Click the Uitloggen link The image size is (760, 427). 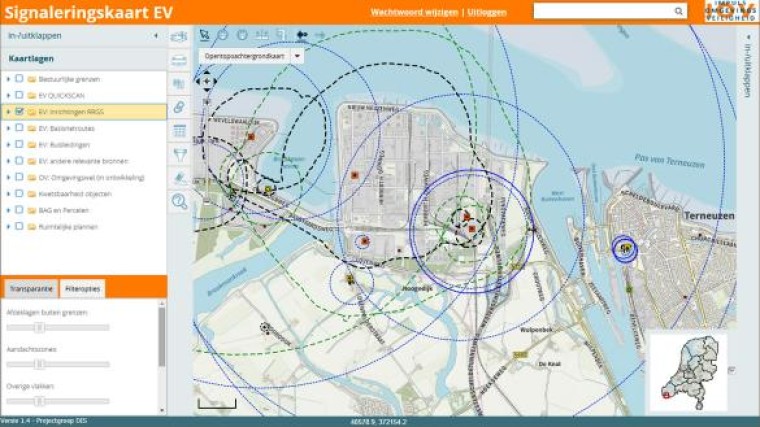click(487, 12)
